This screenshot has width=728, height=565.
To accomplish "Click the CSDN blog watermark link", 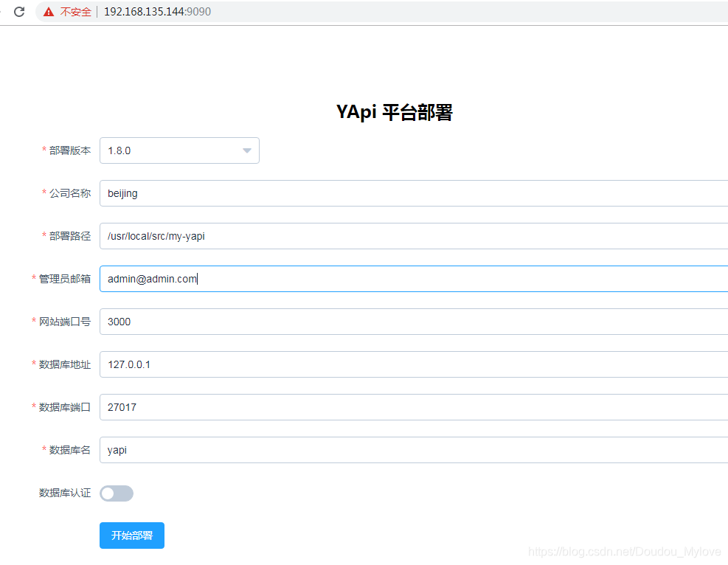I will tap(624, 551).
